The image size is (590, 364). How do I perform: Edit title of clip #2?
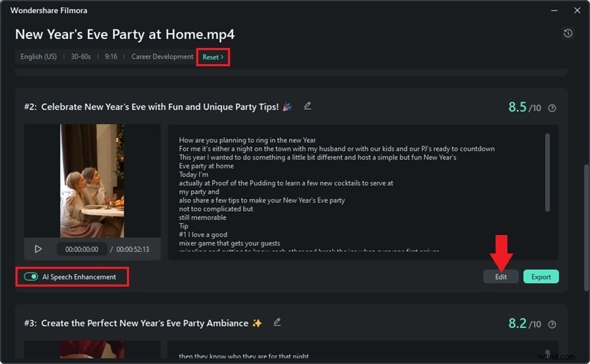tap(308, 106)
